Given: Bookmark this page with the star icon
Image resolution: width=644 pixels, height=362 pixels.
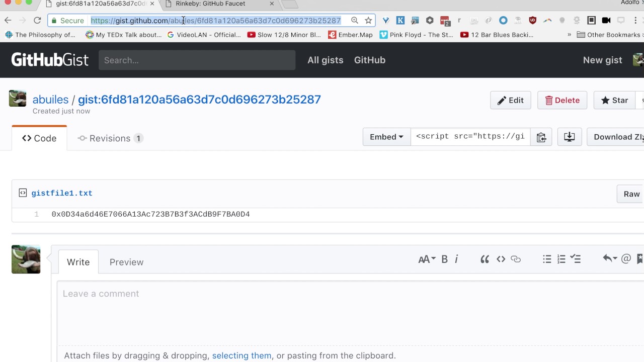Looking at the screenshot, I should (368, 20).
